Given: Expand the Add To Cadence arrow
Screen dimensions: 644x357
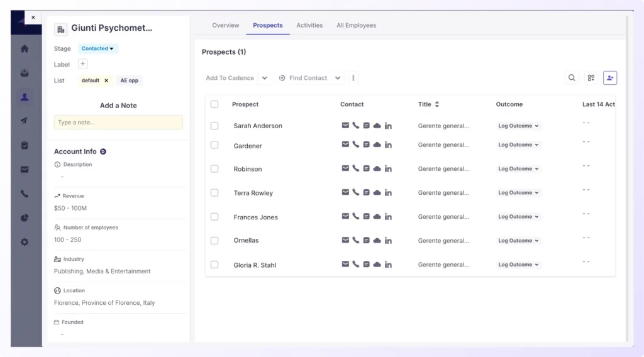Looking at the screenshot, I should [265, 78].
